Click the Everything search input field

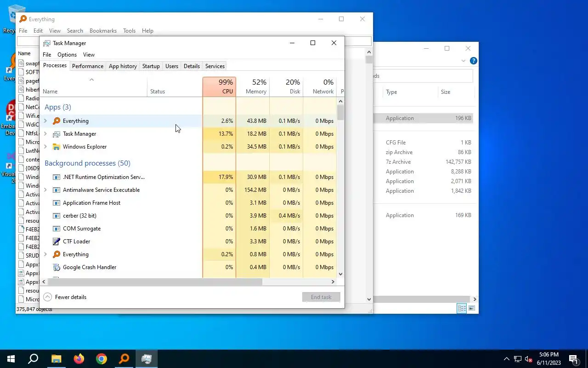coord(194,41)
